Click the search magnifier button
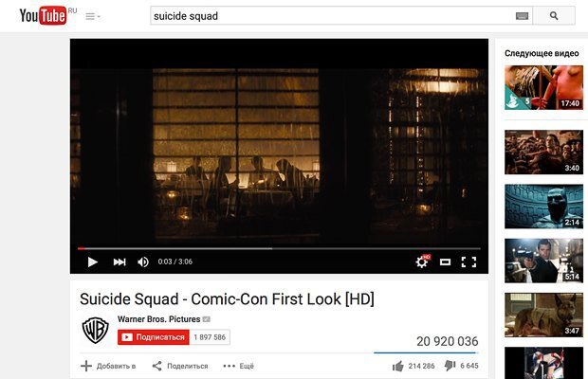 [554, 16]
